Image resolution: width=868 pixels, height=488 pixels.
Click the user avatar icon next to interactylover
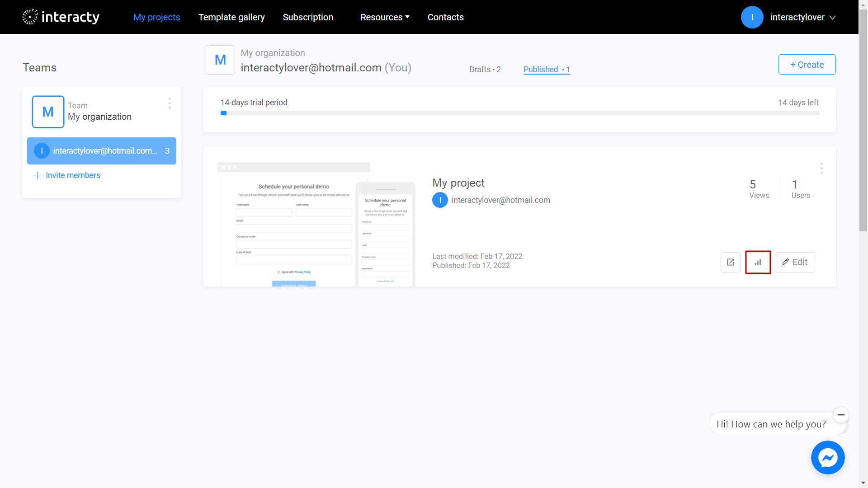[754, 17]
